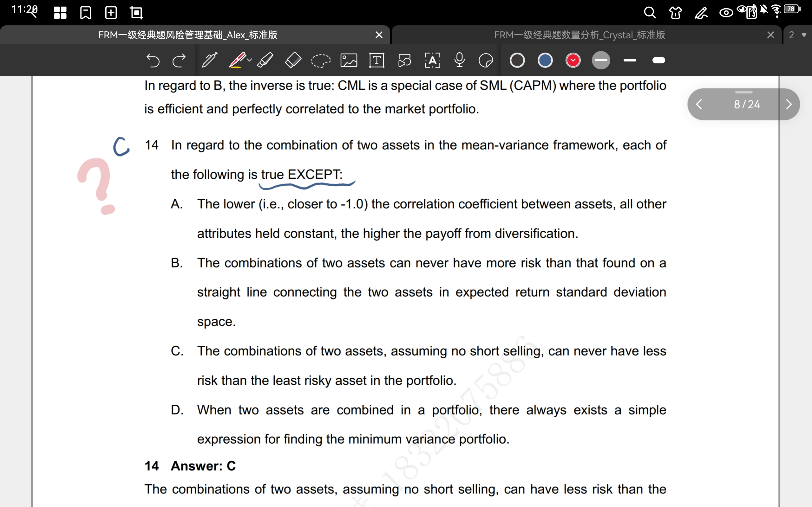Select the lasso selection tool

pyautogui.click(x=320, y=61)
